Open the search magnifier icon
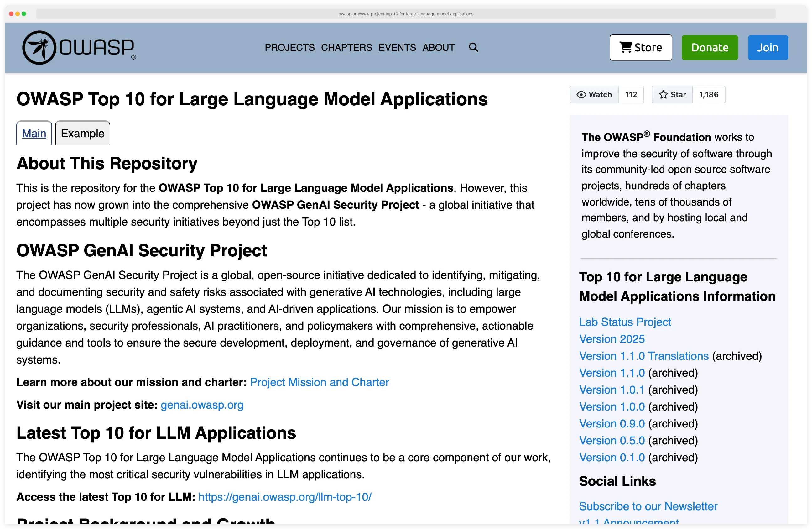The image size is (812, 529). coord(474,47)
